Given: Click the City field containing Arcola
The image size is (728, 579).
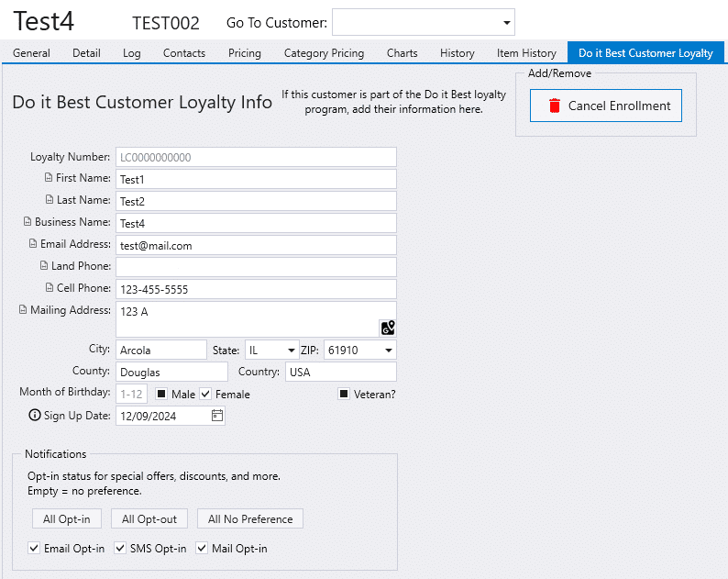Looking at the screenshot, I should tap(161, 350).
